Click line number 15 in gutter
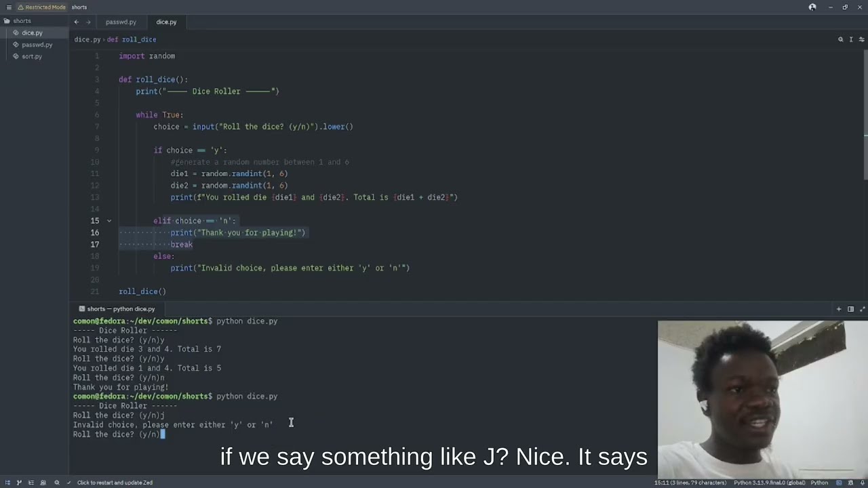Image resolution: width=868 pixels, height=488 pixels. (x=95, y=221)
